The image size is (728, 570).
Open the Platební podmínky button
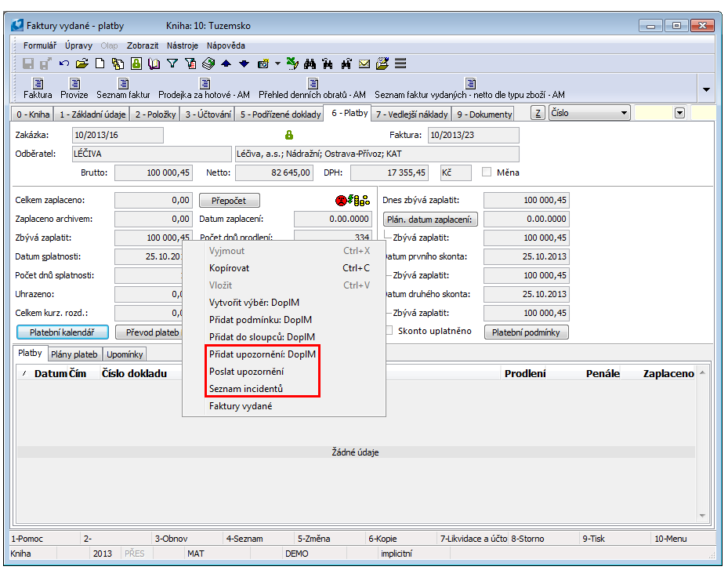click(526, 332)
